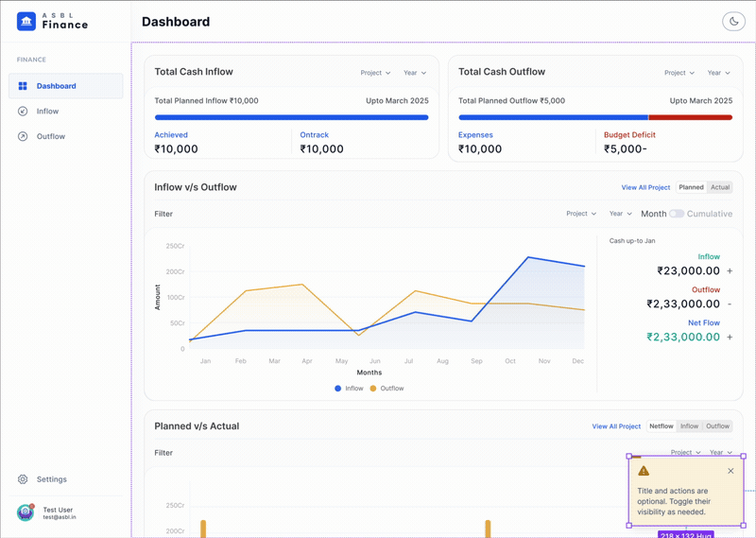Click View All Project link in Inflow v/s Outflow
The height and width of the screenshot is (538, 756).
645,187
